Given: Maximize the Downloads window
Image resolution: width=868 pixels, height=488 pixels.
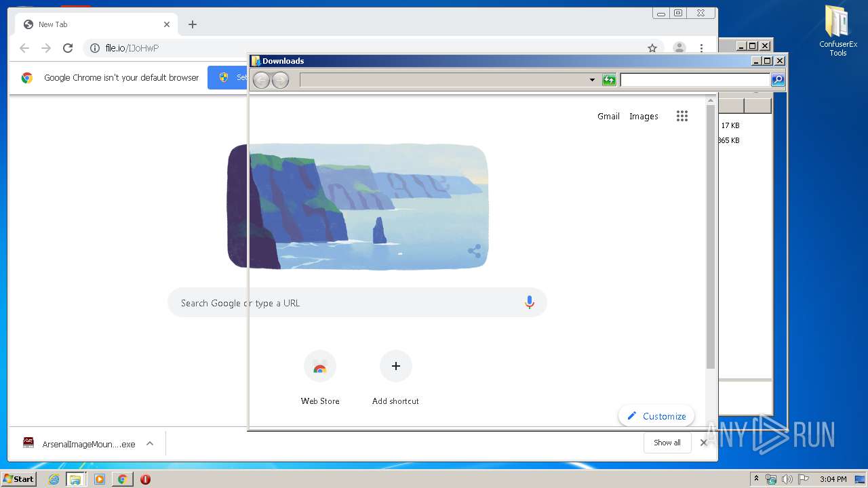Looking at the screenshot, I should coord(768,61).
